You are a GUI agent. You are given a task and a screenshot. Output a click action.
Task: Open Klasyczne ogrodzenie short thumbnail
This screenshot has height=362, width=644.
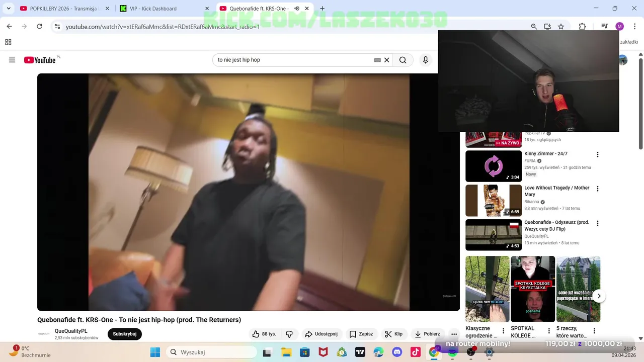pyautogui.click(x=487, y=289)
